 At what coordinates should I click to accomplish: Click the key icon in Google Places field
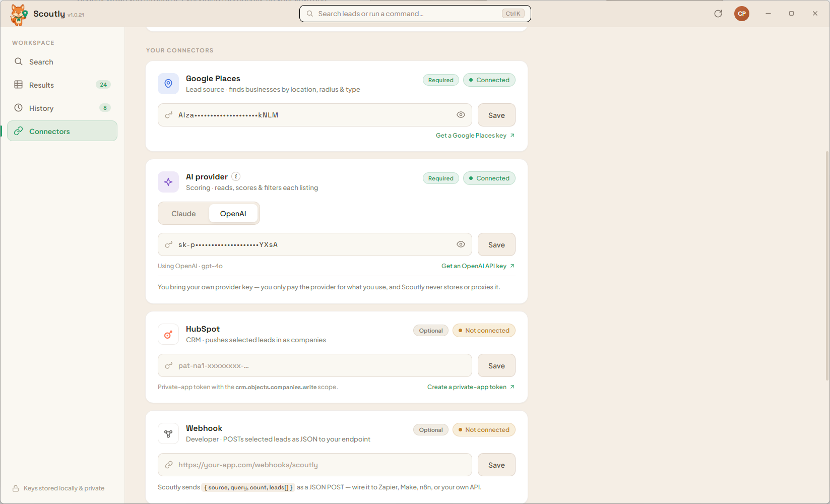click(169, 115)
